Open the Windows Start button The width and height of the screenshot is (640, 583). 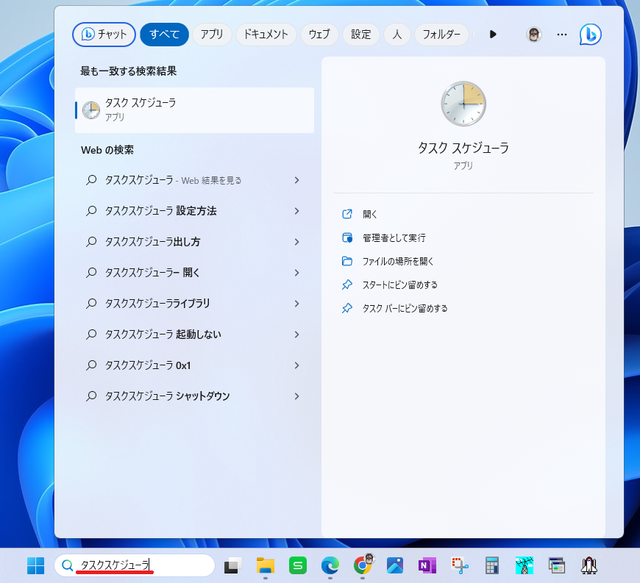click(36, 565)
